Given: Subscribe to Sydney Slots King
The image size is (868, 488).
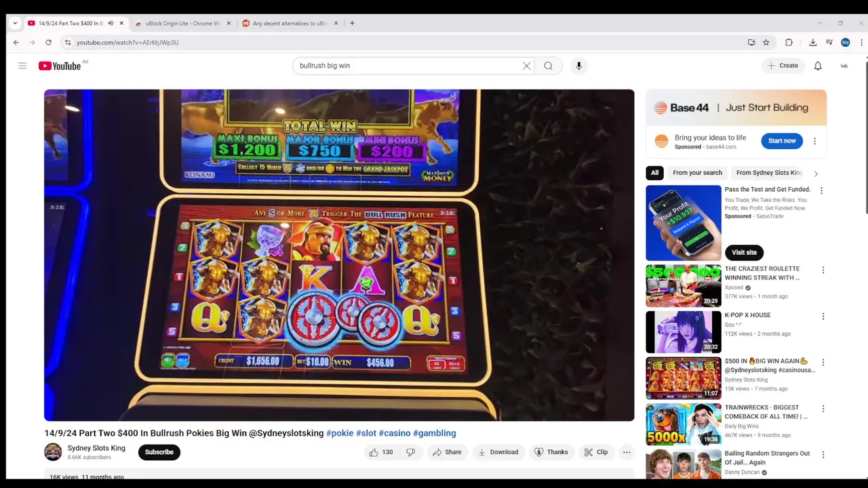Looking at the screenshot, I should coord(159,452).
